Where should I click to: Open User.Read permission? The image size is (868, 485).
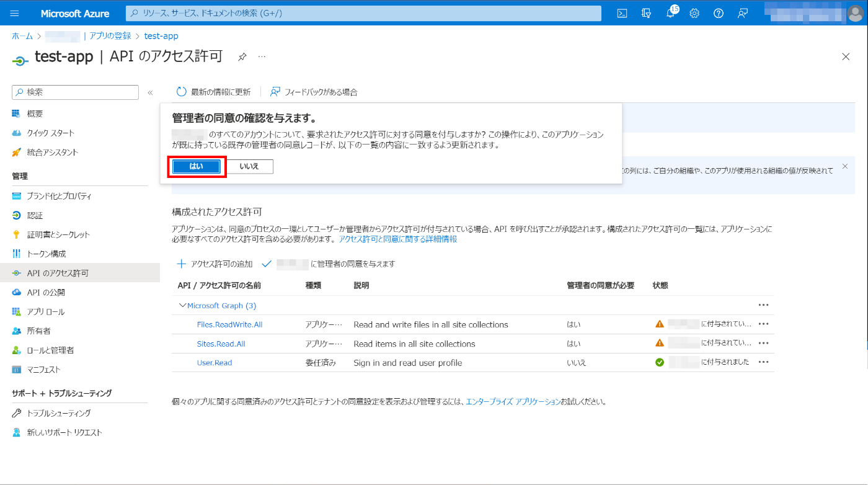tap(214, 363)
